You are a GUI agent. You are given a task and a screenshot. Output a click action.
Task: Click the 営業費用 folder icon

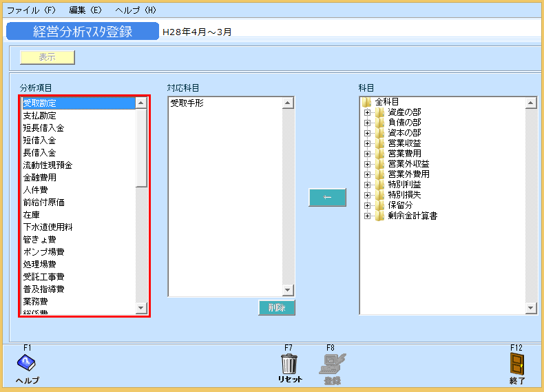379,154
